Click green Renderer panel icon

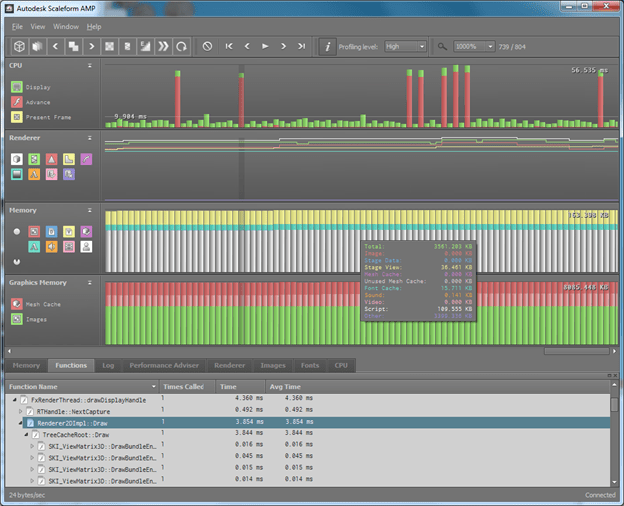point(34,159)
